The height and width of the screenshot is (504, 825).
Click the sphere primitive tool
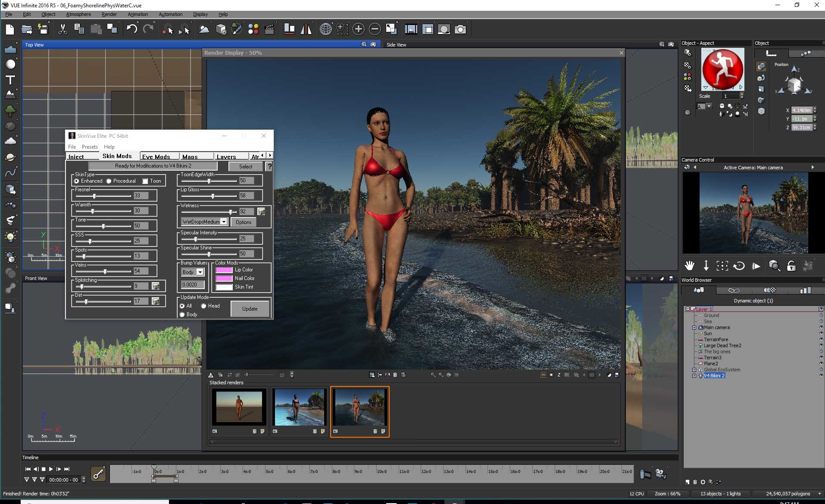coord(10,64)
